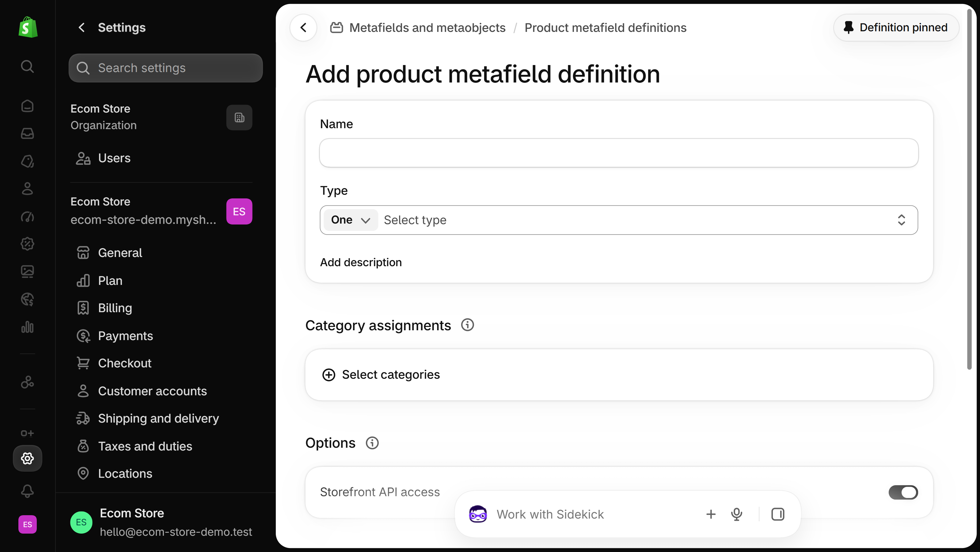Click the microphone icon in Sidekick
Screen dimensions: 980x552
pos(736,514)
